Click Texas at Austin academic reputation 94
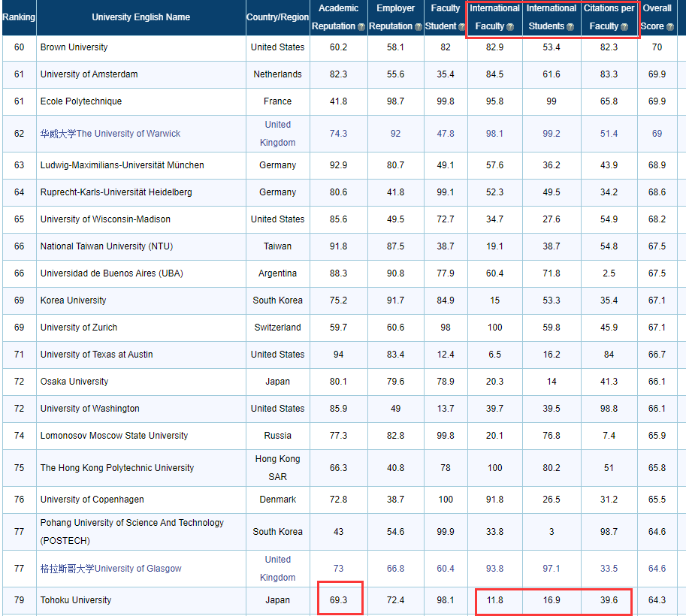686x616 pixels. click(338, 355)
